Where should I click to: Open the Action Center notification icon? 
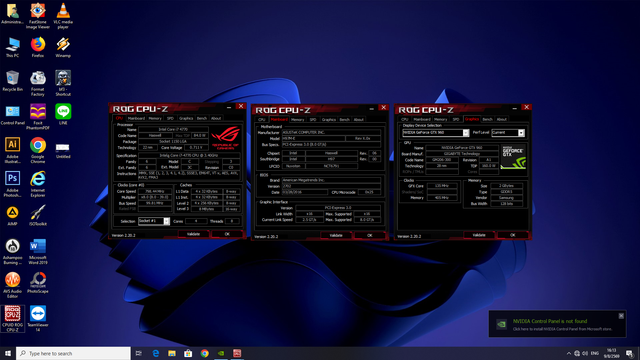629,353
